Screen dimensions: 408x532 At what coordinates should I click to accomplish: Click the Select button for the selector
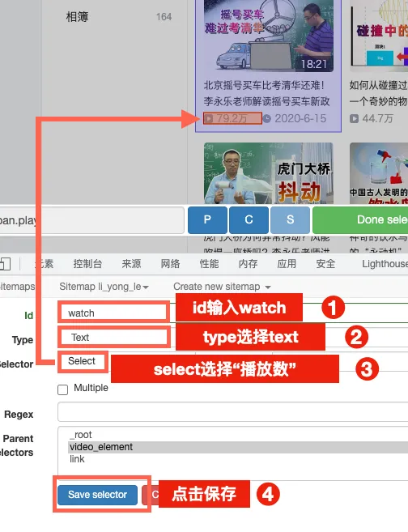(x=82, y=361)
